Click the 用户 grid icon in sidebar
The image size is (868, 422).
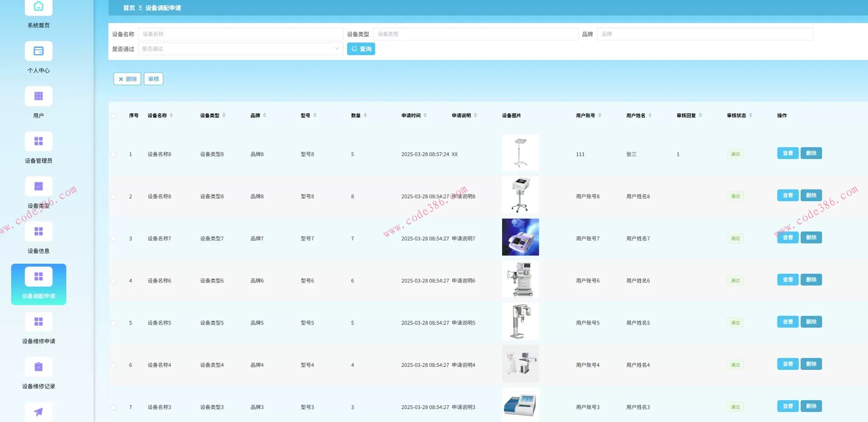[x=38, y=96]
